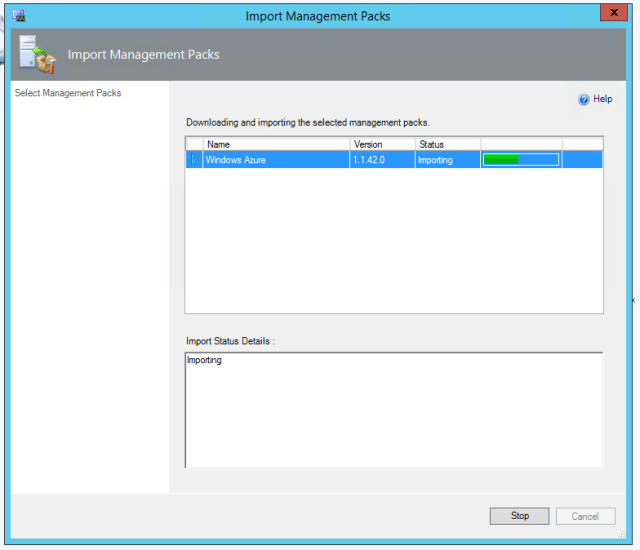Click the row arrow beside Windows Azure

coord(194,160)
